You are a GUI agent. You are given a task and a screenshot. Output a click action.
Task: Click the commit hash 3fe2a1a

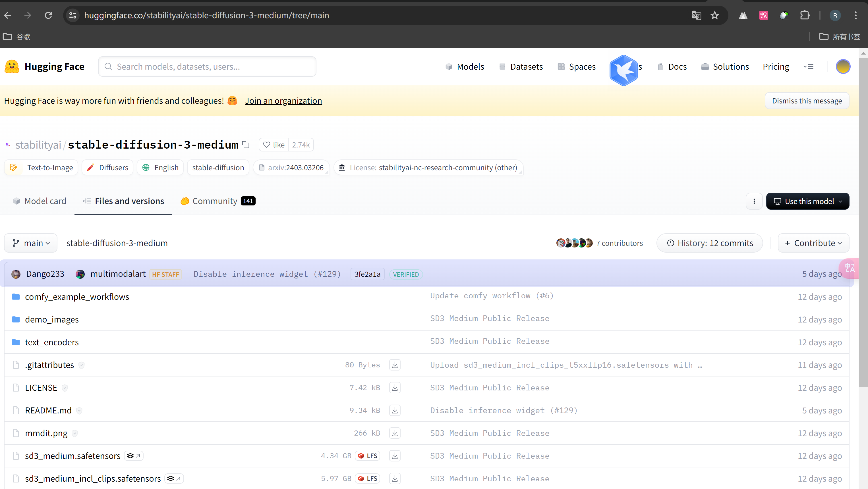[x=367, y=274]
